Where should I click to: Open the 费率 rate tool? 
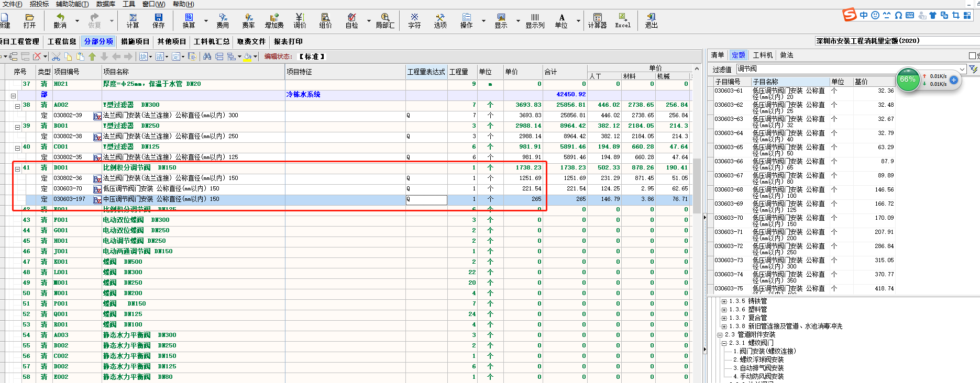tap(248, 21)
